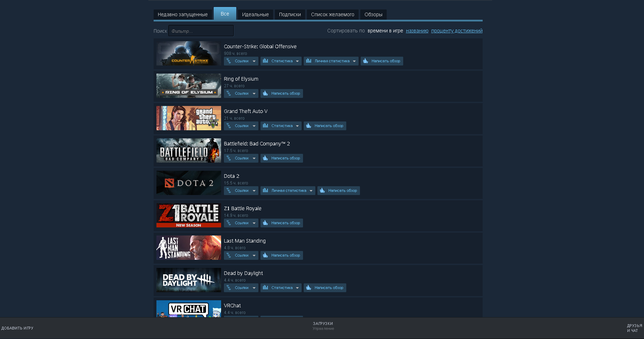The image size is (644, 339).
Task: Switch to the Идеальные tab
Action: coord(256,14)
